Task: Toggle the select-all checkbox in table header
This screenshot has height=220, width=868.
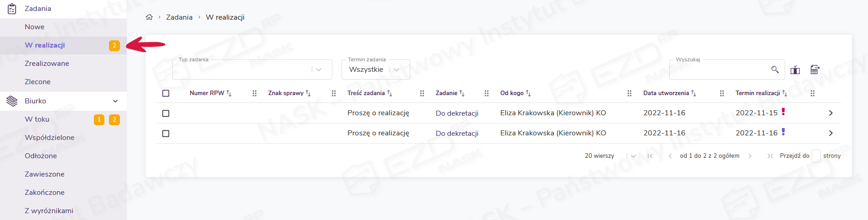Action: tap(166, 93)
